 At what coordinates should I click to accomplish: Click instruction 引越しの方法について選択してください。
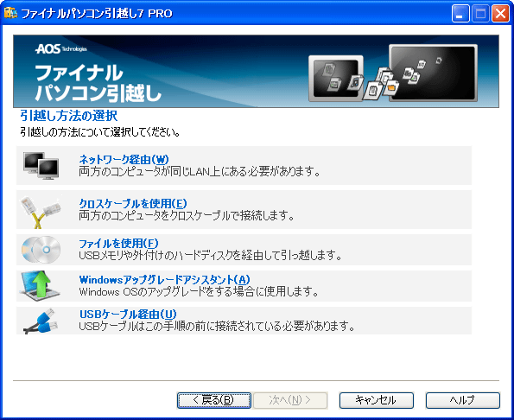point(100,132)
